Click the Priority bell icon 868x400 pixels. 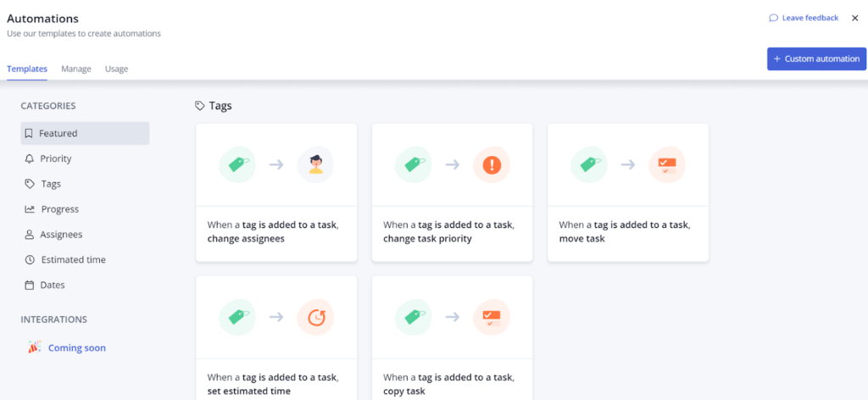[30, 158]
